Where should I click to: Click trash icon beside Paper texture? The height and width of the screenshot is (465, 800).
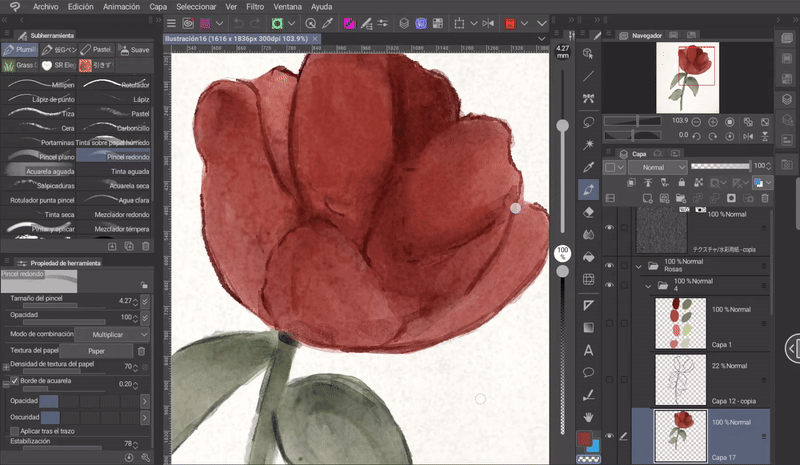[x=141, y=351]
